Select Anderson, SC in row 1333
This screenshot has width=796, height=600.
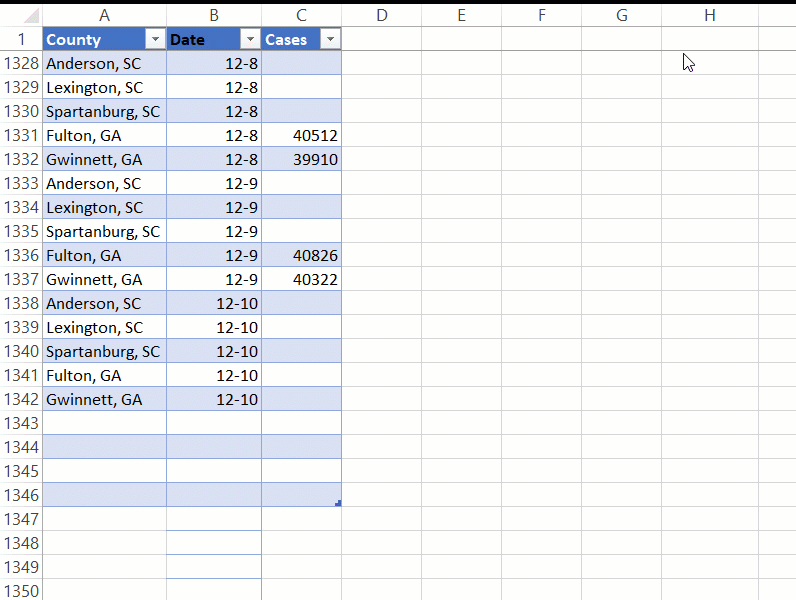pyautogui.click(x=105, y=183)
